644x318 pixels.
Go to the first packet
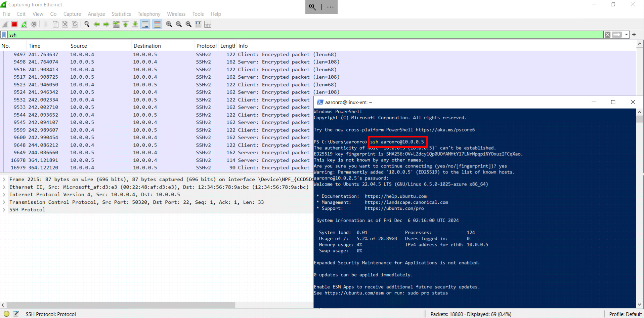pyautogui.click(x=125, y=24)
